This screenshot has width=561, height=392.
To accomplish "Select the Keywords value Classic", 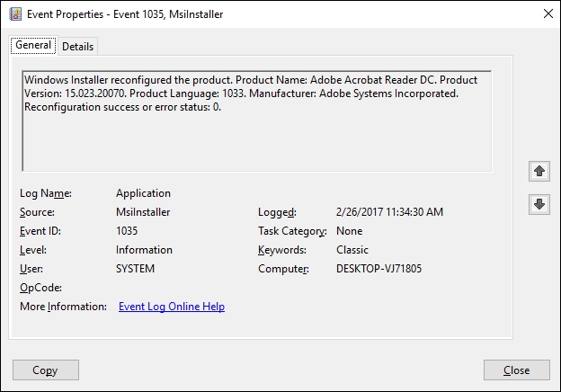I will click(352, 250).
